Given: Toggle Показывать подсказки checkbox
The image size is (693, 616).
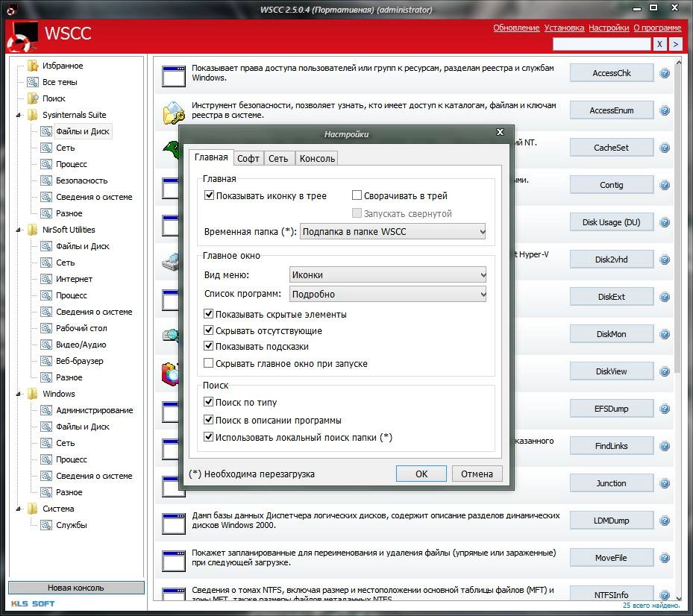Looking at the screenshot, I should click(x=208, y=346).
